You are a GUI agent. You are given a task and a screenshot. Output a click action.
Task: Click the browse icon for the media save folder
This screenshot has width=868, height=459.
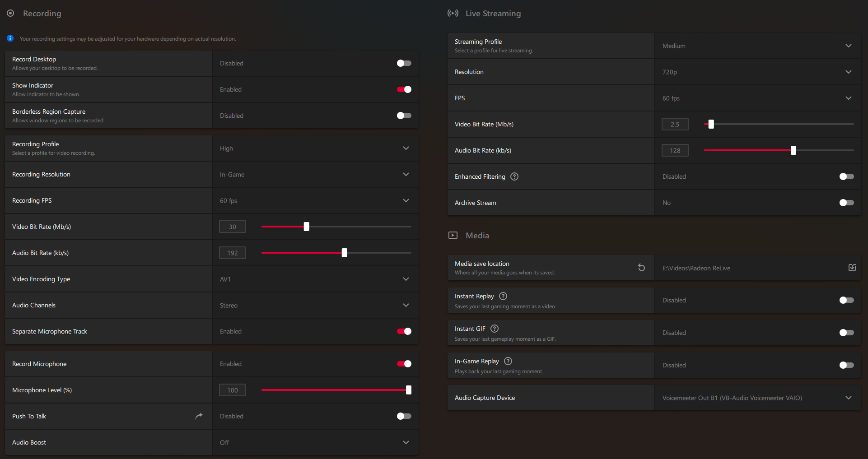coord(852,268)
